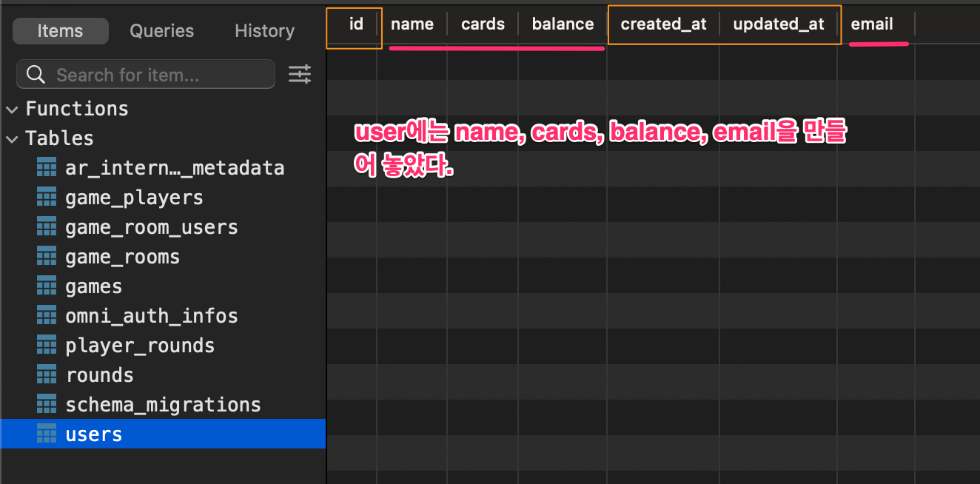Click the magnifier icon in the search box

tap(36, 74)
